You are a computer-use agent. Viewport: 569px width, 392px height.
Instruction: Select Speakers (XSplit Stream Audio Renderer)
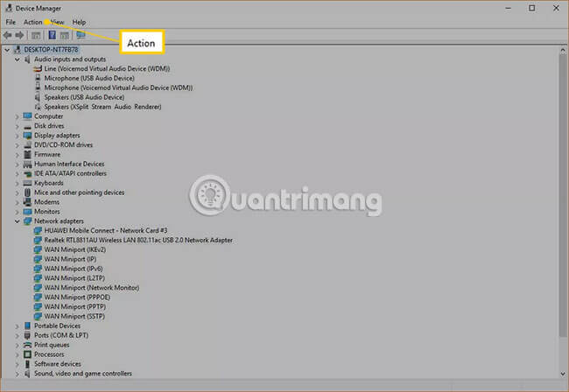[x=102, y=107]
